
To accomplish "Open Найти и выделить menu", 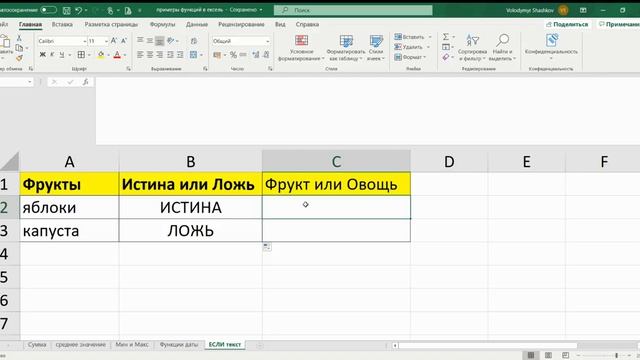I will [502, 48].
